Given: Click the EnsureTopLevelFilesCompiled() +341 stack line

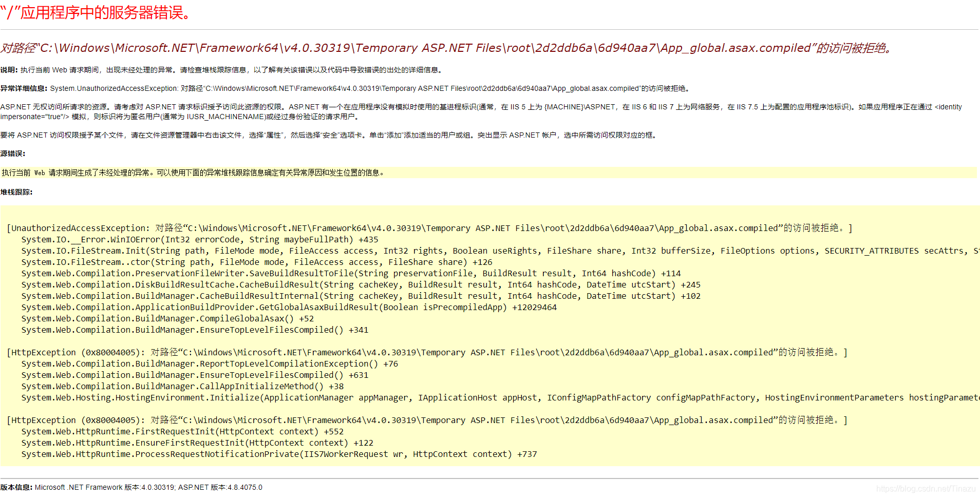Looking at the screenshot, I should 195,330.
